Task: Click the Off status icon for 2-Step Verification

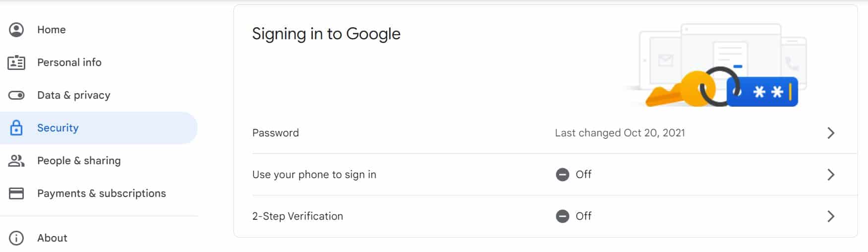Action: 562,216
